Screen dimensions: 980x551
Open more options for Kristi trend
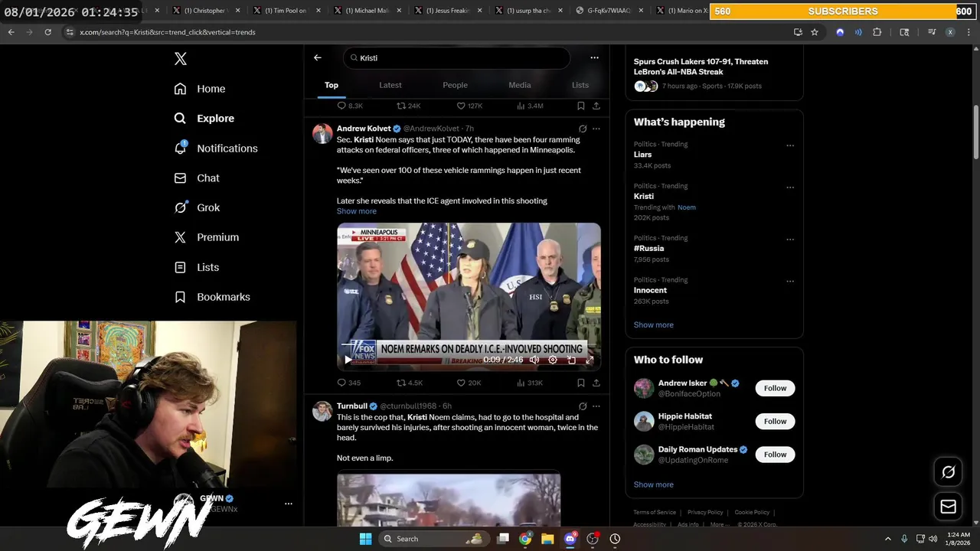pyautogui.click(x=790, y=187)
